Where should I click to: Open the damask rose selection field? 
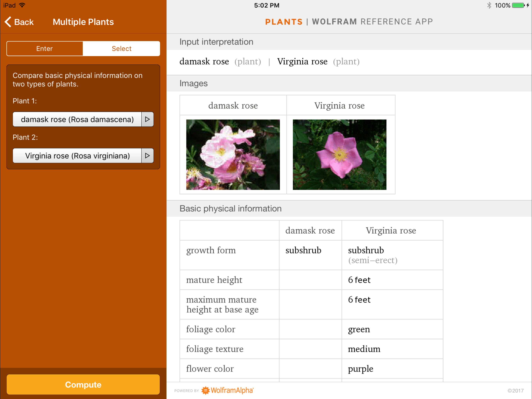(x=77, y=119)
